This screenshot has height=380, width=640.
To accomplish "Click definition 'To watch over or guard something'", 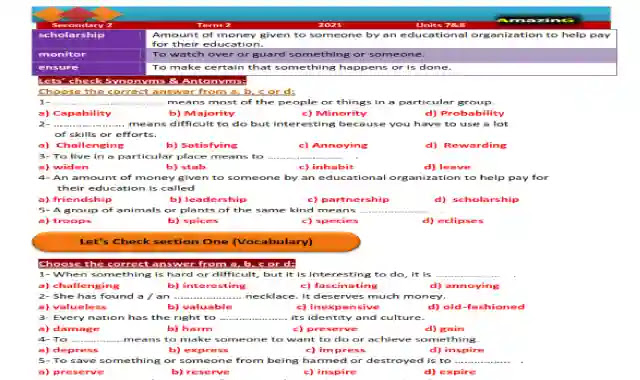I will pyautogui.click(x=288, y=54).
